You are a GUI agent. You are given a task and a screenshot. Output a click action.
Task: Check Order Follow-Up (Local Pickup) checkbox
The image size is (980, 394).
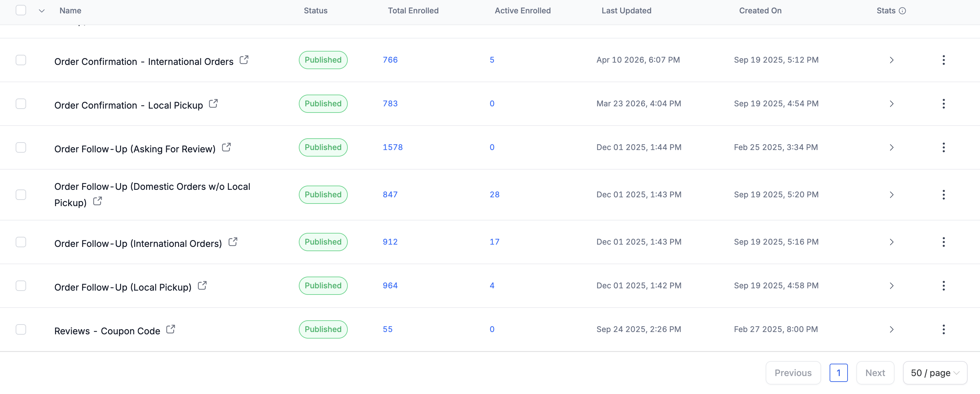tap(21, 286)
